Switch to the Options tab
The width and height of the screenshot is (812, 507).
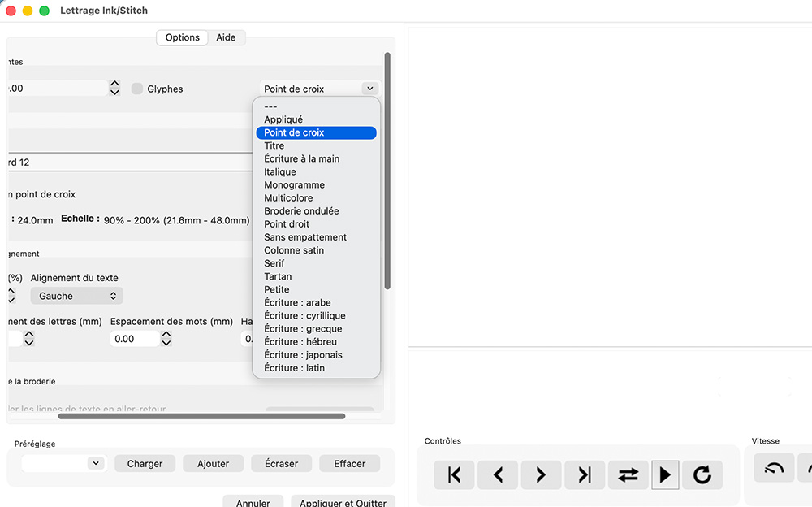click(182, 37)
